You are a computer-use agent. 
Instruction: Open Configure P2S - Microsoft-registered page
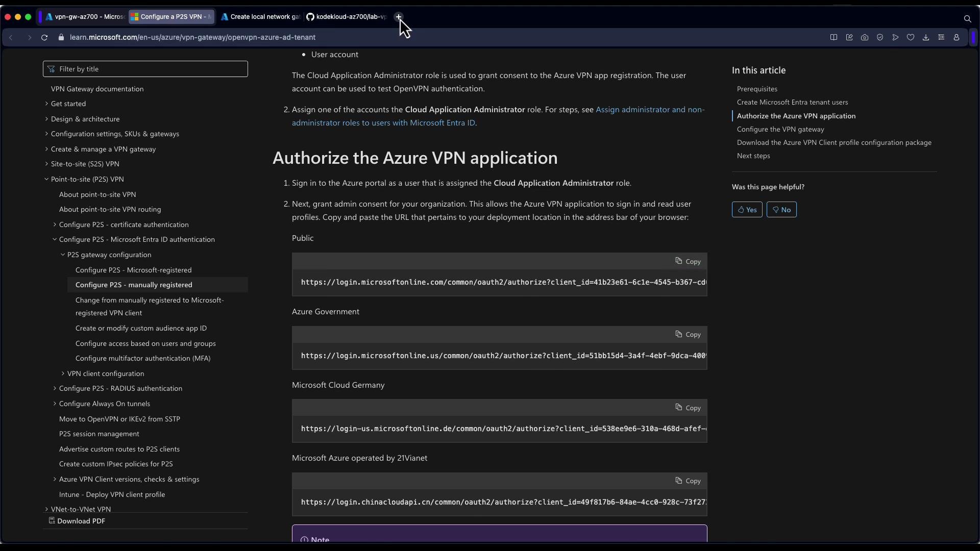(133, 270)
